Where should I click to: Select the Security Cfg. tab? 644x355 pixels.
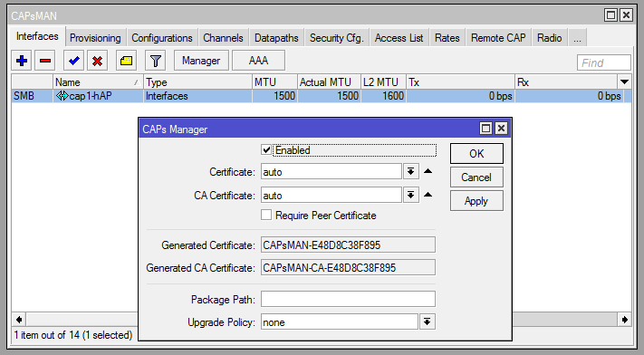[337, 38]
